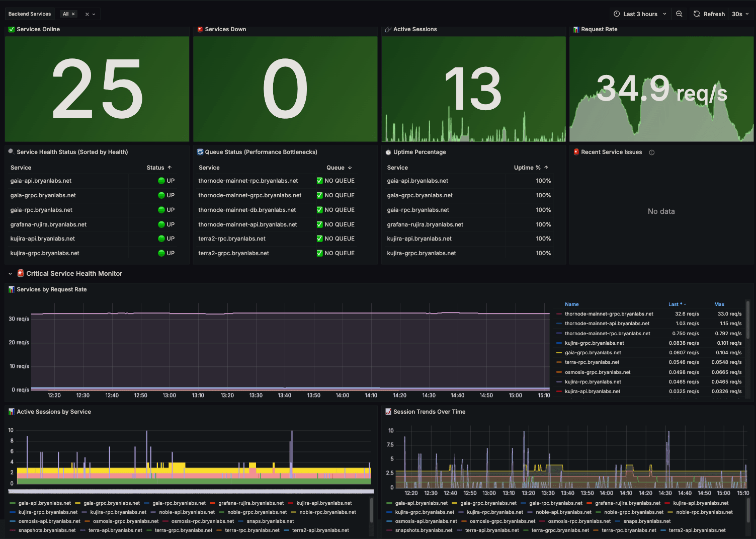
Task: Click the descending sort arrow next to Queue
Action: tap(350, 168)
